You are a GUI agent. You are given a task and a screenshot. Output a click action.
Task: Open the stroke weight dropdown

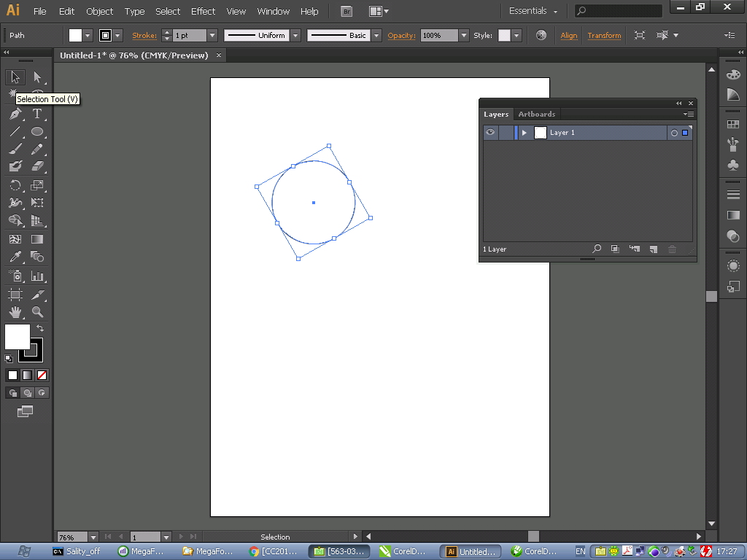[x=212, y=35]
